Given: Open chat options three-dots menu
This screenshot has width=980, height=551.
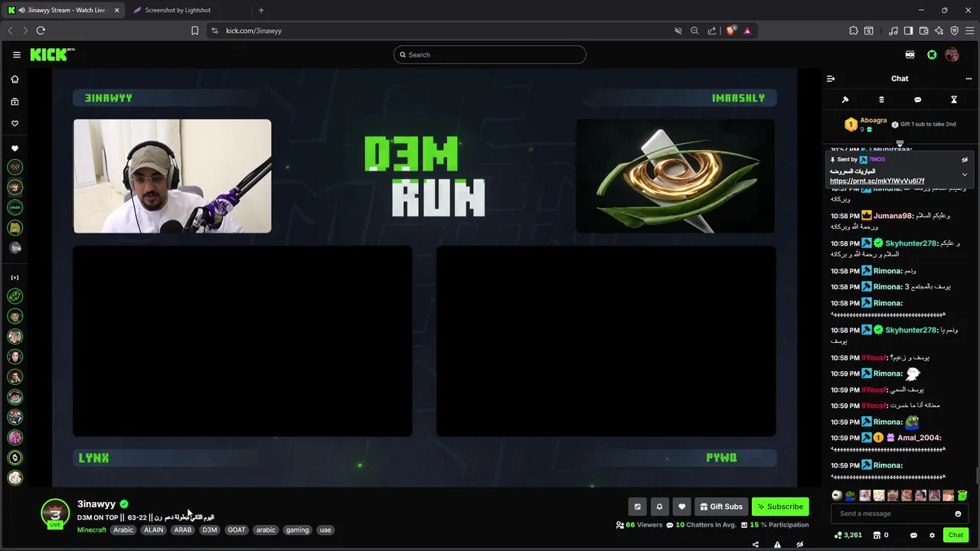Looking at the screenshot, I should (x=969, y=79).
